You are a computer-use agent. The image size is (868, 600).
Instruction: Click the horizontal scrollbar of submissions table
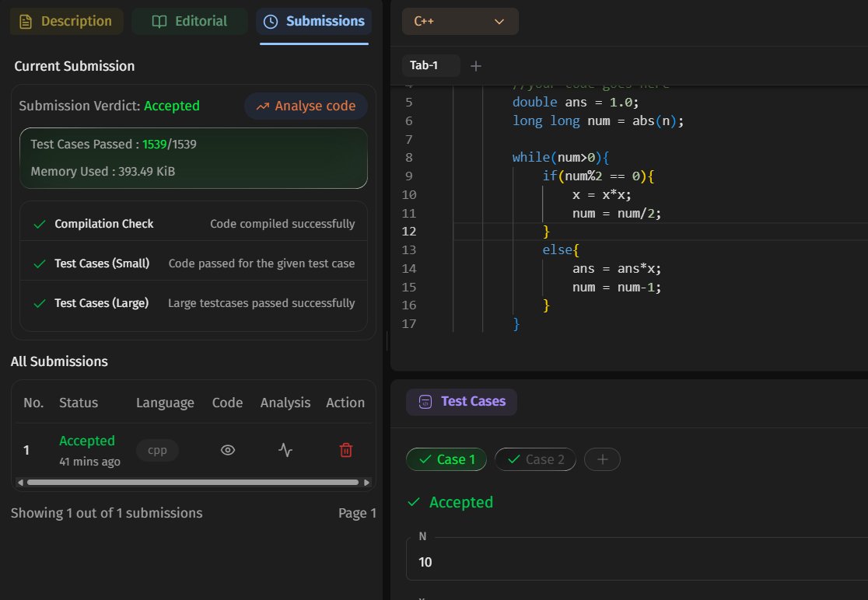pos(193,482)
